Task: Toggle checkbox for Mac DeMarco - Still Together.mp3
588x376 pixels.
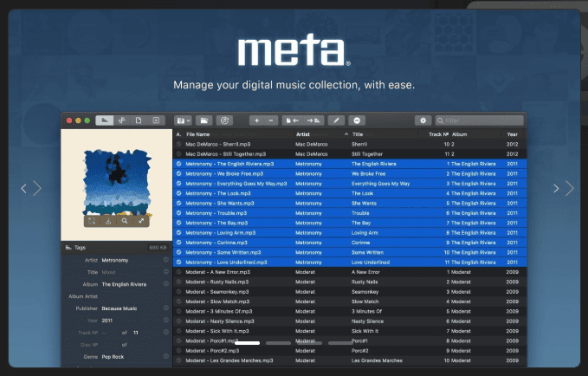Action: pos(179,154)
